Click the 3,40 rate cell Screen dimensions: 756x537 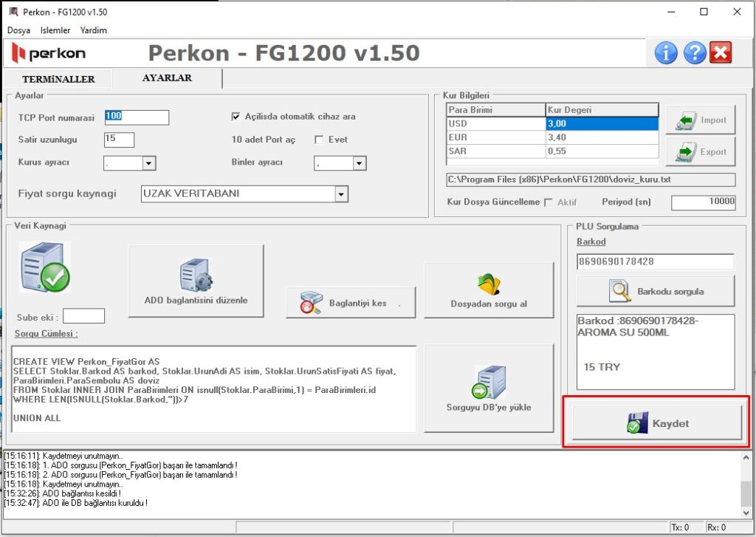(x=602, y=137)
